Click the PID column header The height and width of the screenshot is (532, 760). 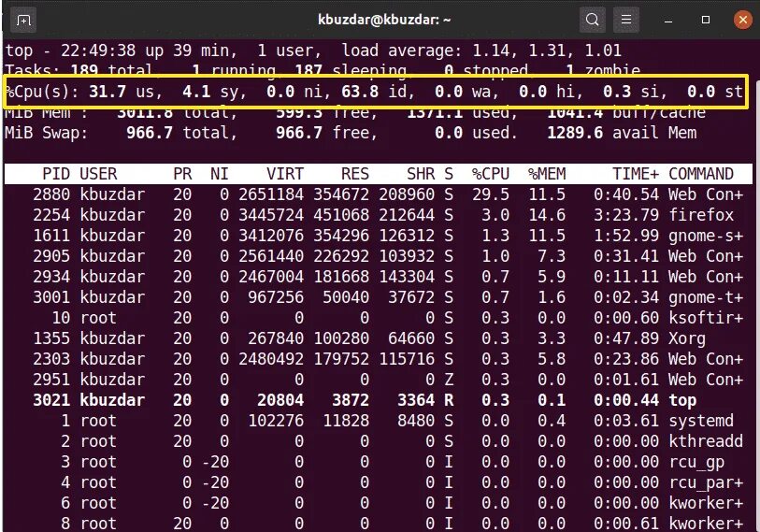56,174
